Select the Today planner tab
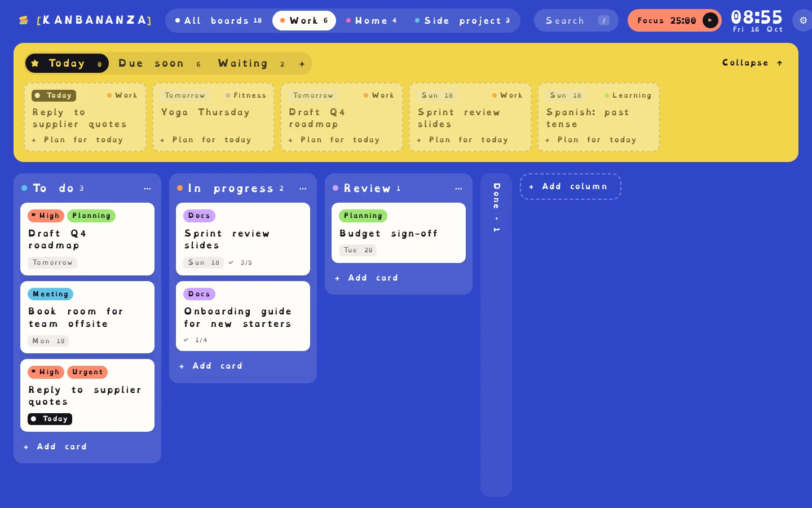The image size is (812, 508). 67,63
